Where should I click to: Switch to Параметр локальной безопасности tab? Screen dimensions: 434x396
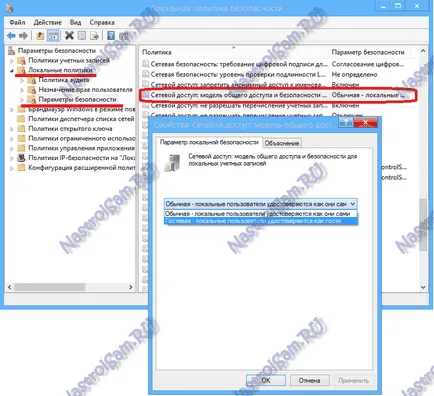(209, 142)
